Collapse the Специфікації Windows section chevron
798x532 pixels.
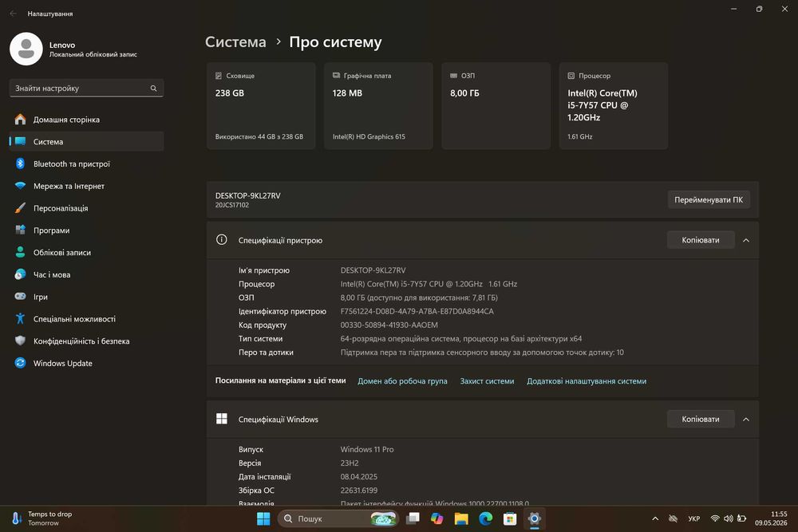click(746, 419)
